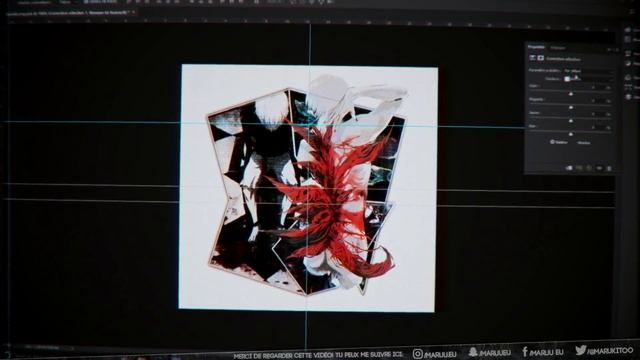Open the tab next to Properties
The height and width of the screenshot is (360, 640).
558,48
